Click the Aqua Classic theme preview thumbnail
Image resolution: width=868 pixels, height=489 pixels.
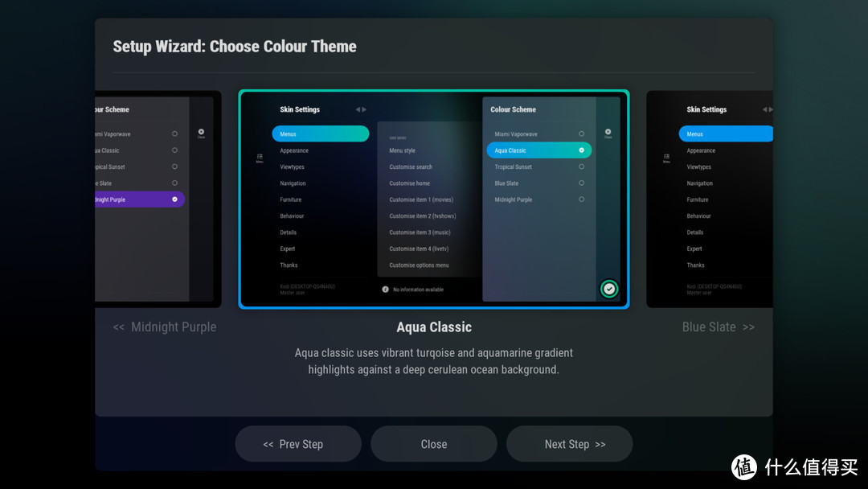point(434,199)
